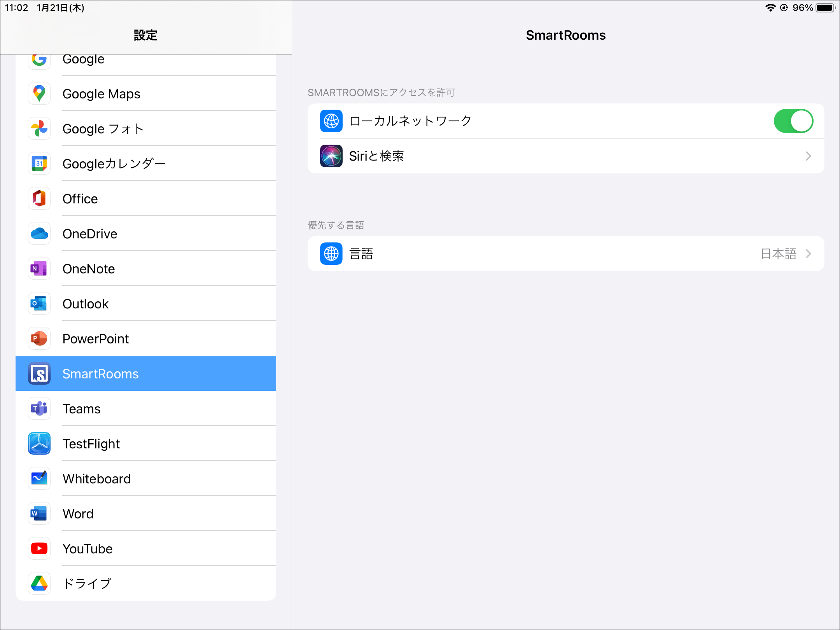Tap the Google Photos pinwheel icon
Screen dimensions: 840x630
[39, 129]
